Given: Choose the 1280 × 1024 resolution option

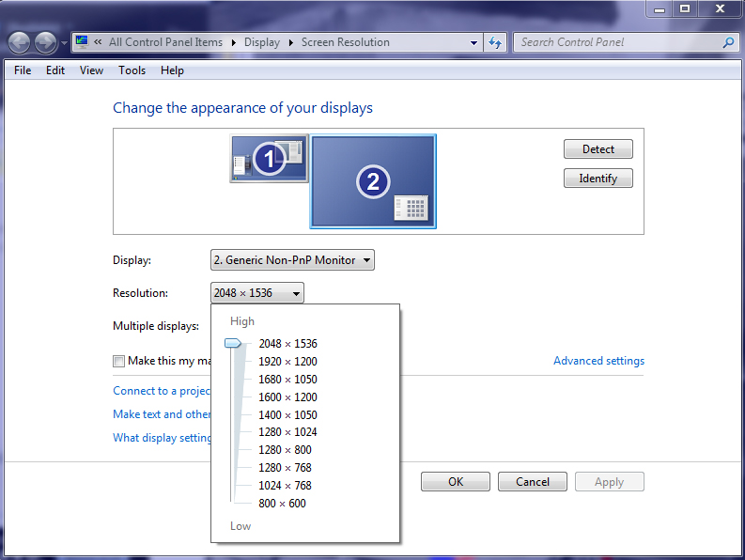Looking at the screenshot, I should (x=287, y=432).
